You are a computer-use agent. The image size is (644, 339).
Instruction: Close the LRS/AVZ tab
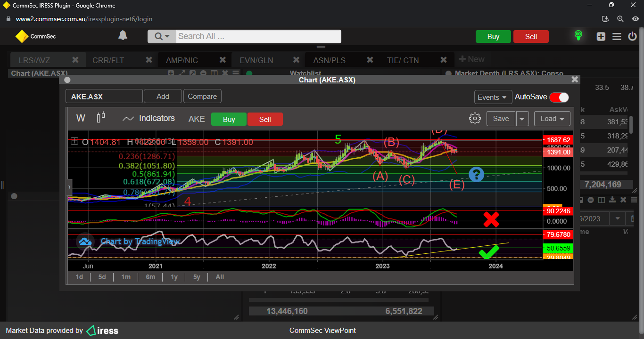pos(75,60)
